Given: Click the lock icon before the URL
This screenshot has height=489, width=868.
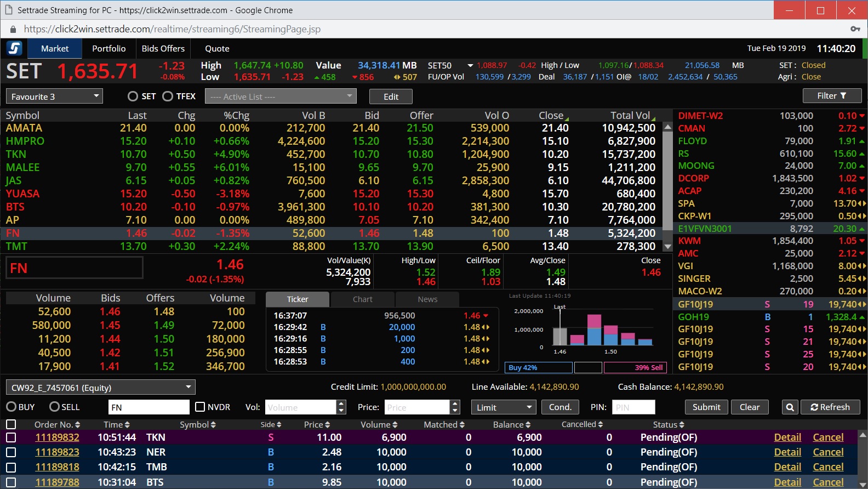Looking at the screenshot, I should [13, 29].
